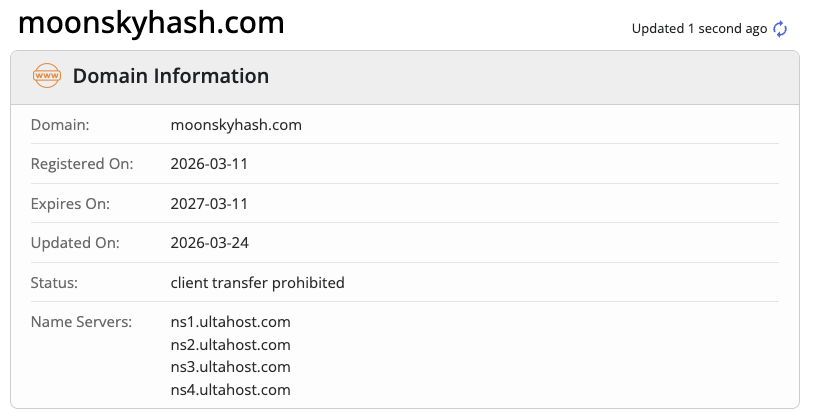Click the Name Servers: label

point(81,322)
